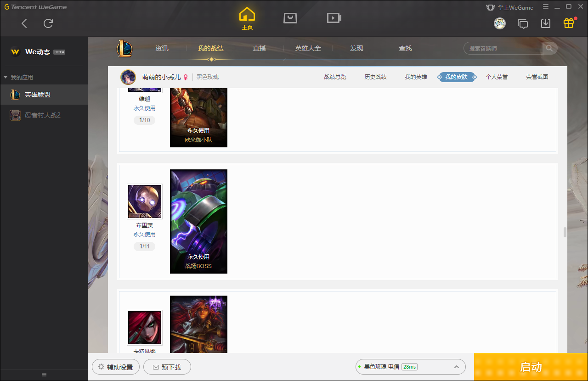Click the 布里茨 champion name
Viewport: 588px width, 381px height.
[x=145, y=225]
